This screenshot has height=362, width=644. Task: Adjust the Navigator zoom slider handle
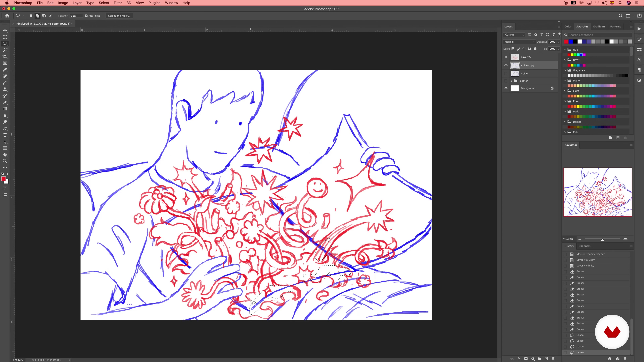[x=602, y=240]
